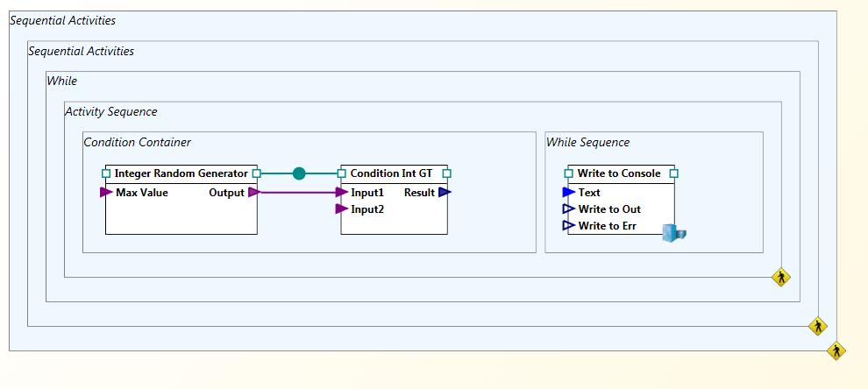Click the purple wire between Output and Input1
Image resolution: width=868 pixels, height=389 pixels.
click(298, 192)
